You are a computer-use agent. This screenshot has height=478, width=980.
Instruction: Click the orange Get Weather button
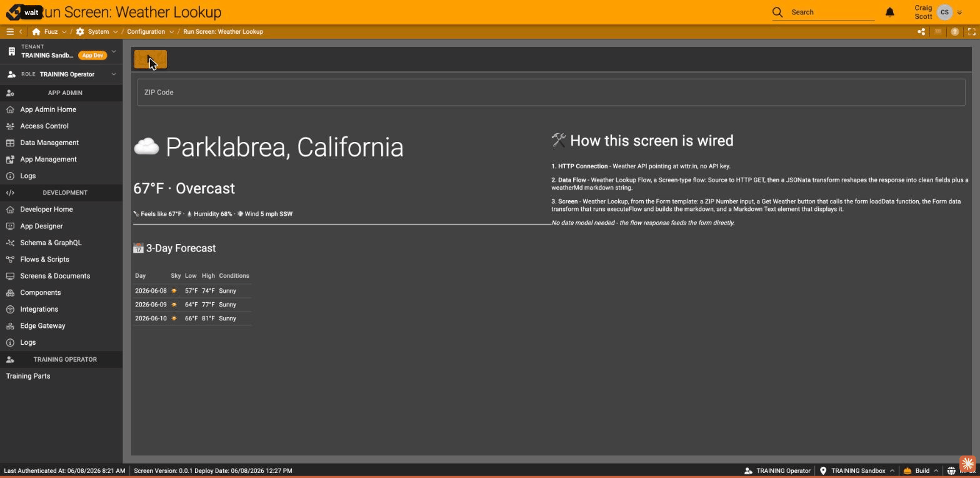tap(151, 59)
